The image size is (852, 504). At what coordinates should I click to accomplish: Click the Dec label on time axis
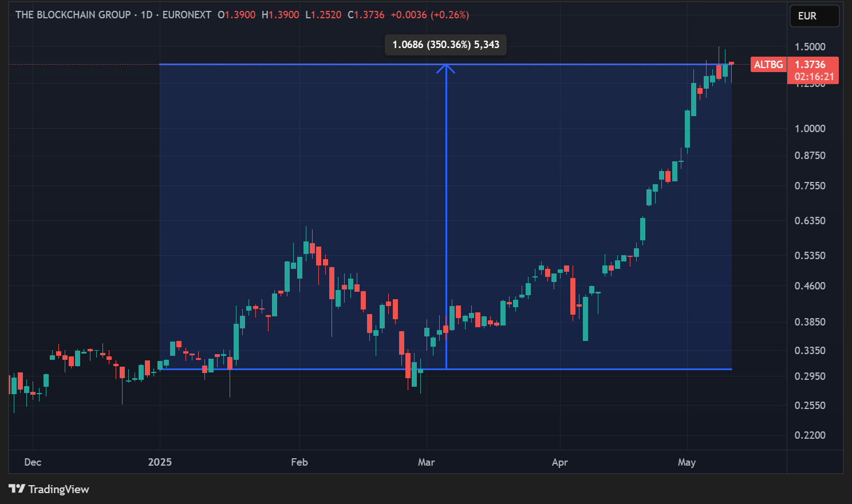click(33, 462)
